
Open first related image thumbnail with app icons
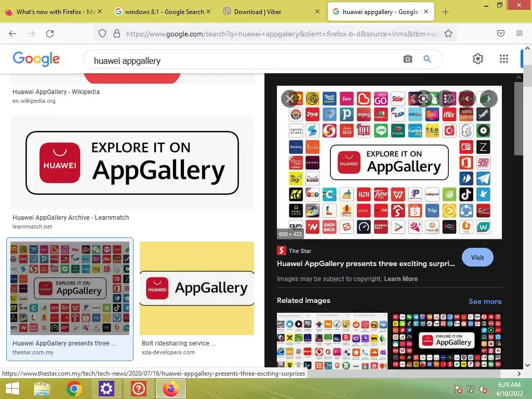pos(332,341)
